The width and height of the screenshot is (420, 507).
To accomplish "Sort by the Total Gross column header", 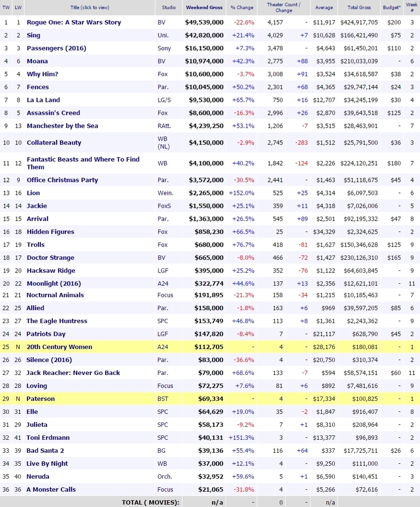I will tap(359, 7).
